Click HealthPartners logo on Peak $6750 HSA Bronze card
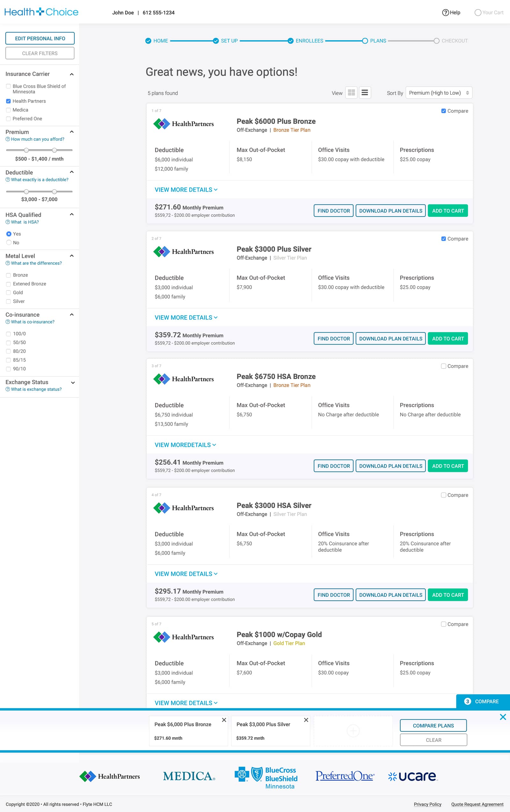 tap(183, 379)
